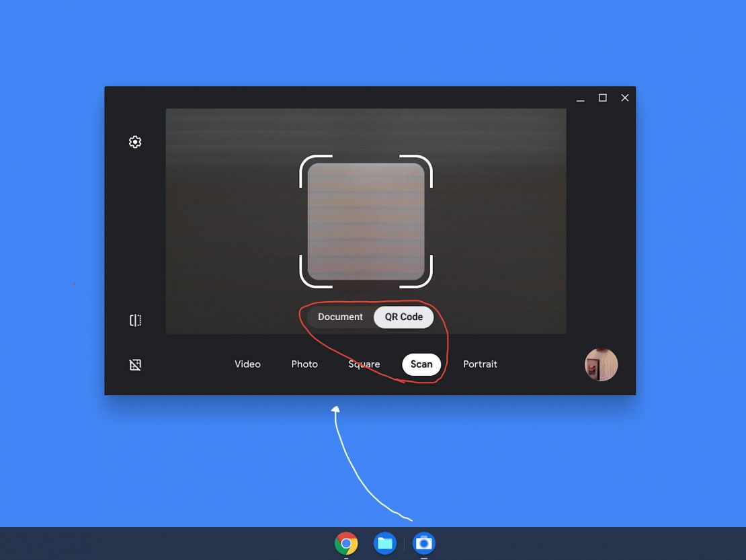Enable the grid overlay icon
This screenshot has width=746, height=560.
135,364
